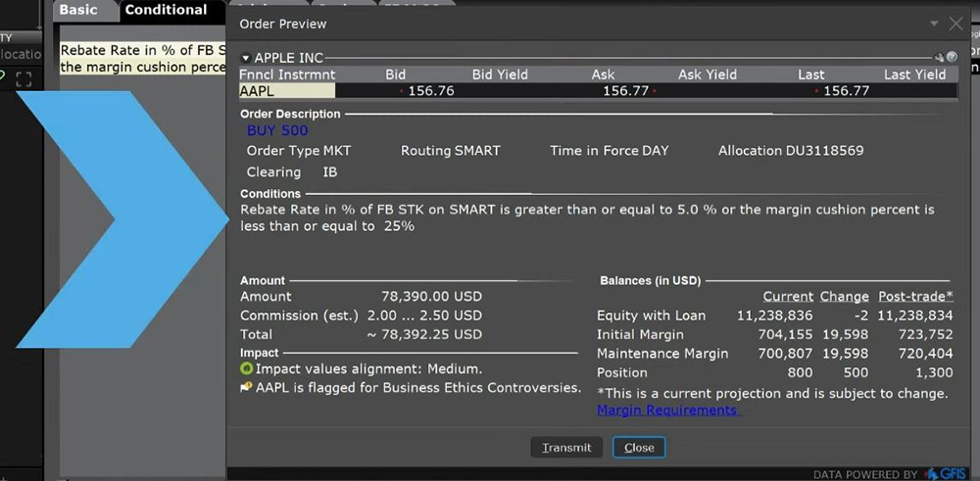Open the Margin Requirements link
Viewport: 980px width, 481px height.
click(x=667, y=410)
